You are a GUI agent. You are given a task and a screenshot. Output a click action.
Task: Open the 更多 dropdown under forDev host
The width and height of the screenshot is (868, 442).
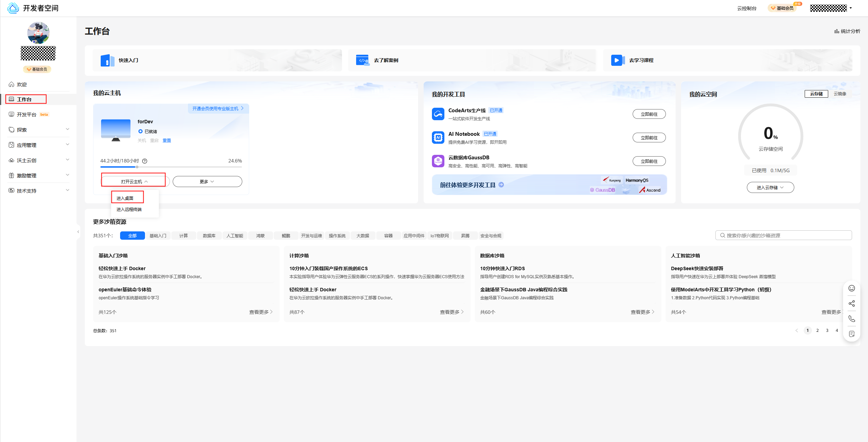[x=207, y=182]
